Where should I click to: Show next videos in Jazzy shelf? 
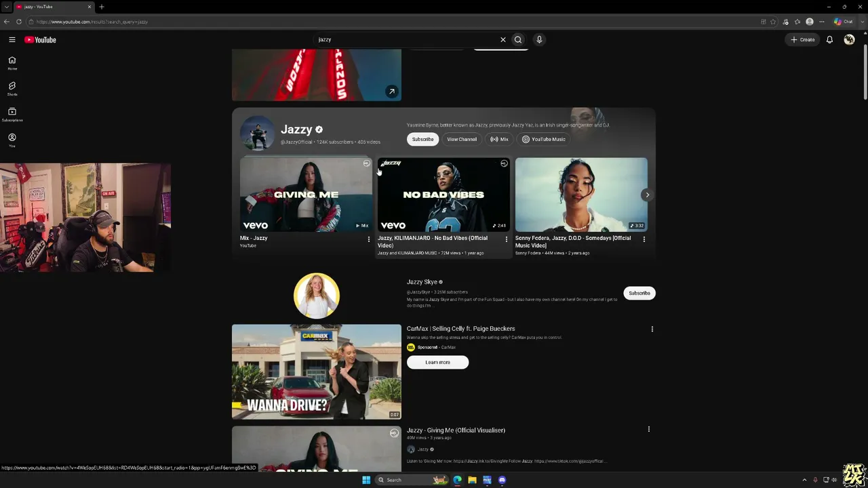pos(647,195)
